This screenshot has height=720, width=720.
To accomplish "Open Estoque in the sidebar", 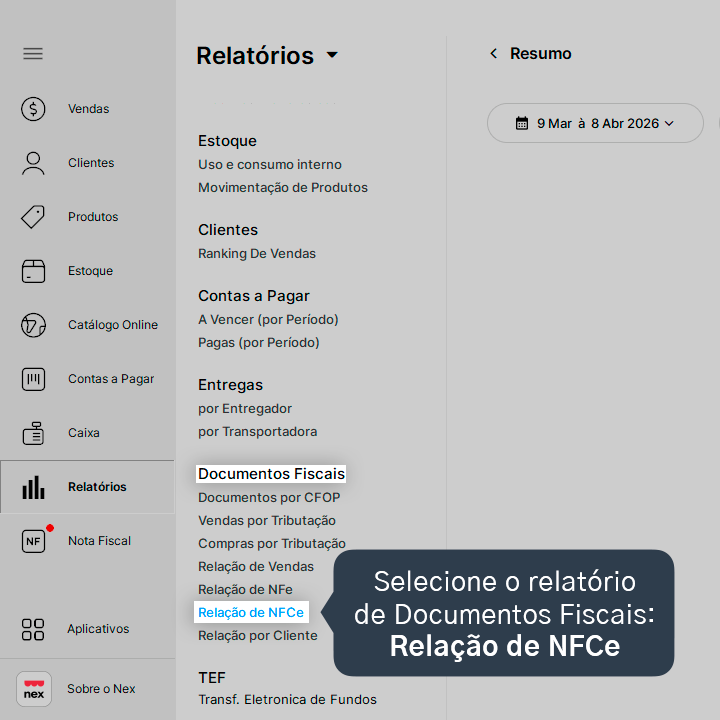I will [90, 271].
